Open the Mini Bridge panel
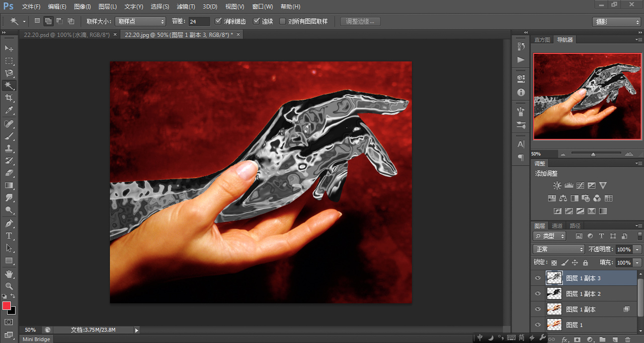644x343 pixels. pyautogui.click(x=36, y=339)
